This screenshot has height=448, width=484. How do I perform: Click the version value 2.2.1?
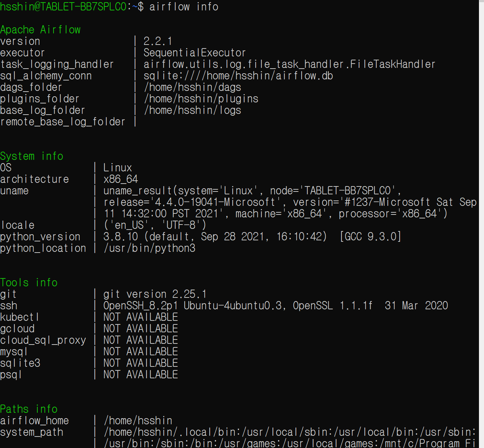pos(158,41)
